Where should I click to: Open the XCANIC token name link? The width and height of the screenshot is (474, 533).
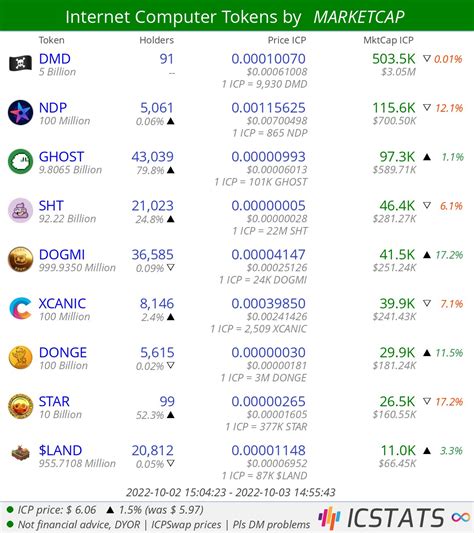pyautogui.click(x=62, y=304)
